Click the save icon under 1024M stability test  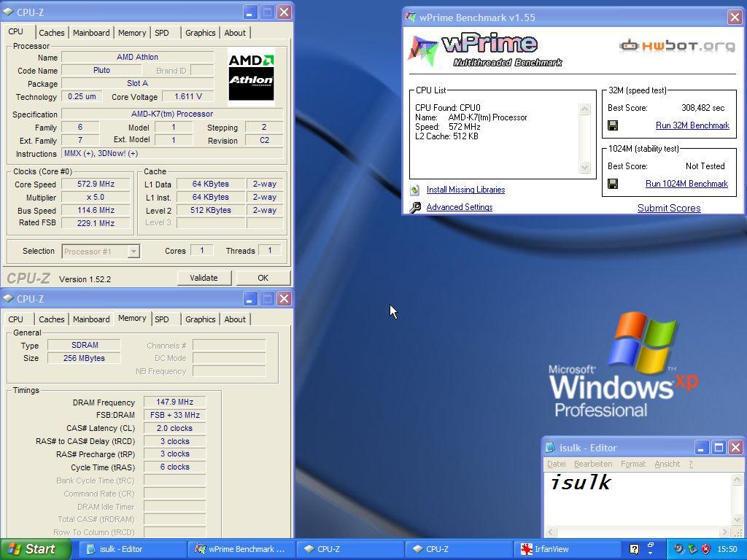(613, 184)
